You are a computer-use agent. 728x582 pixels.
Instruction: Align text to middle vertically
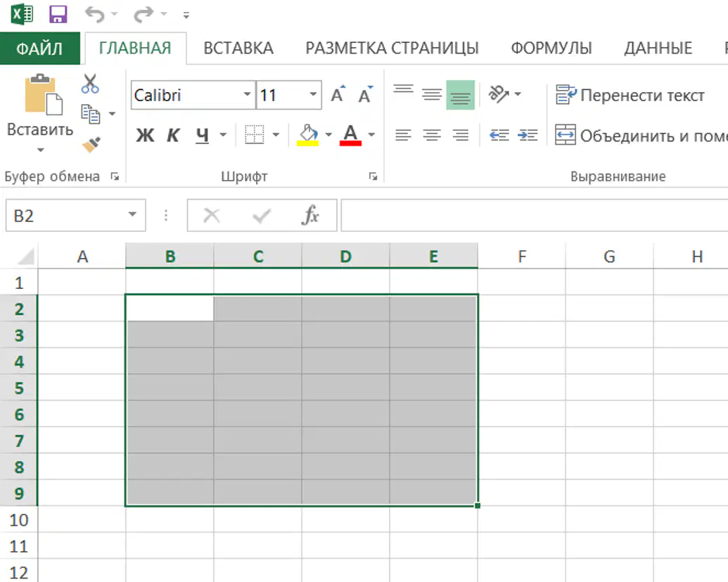[x=432, y=95]
